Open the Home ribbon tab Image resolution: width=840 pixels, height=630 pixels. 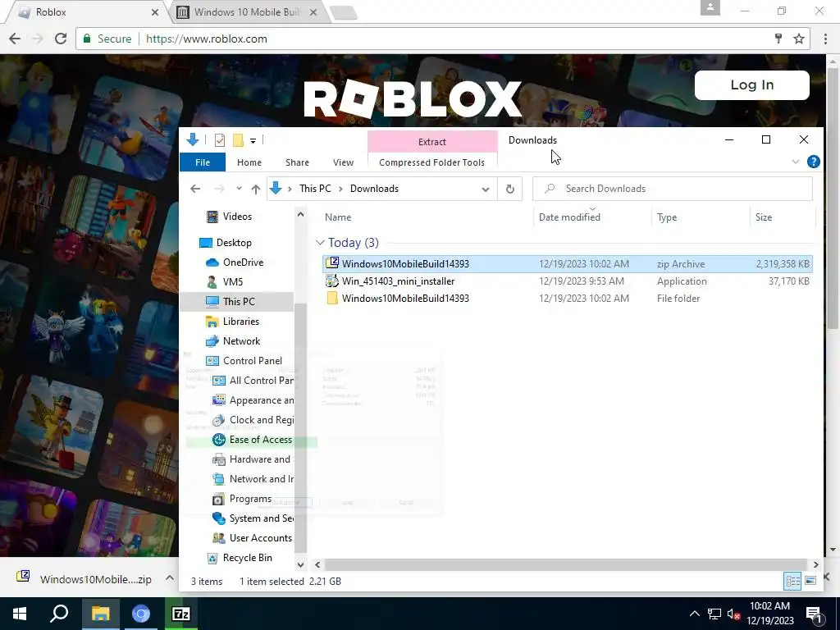click(x=249, y=162)
